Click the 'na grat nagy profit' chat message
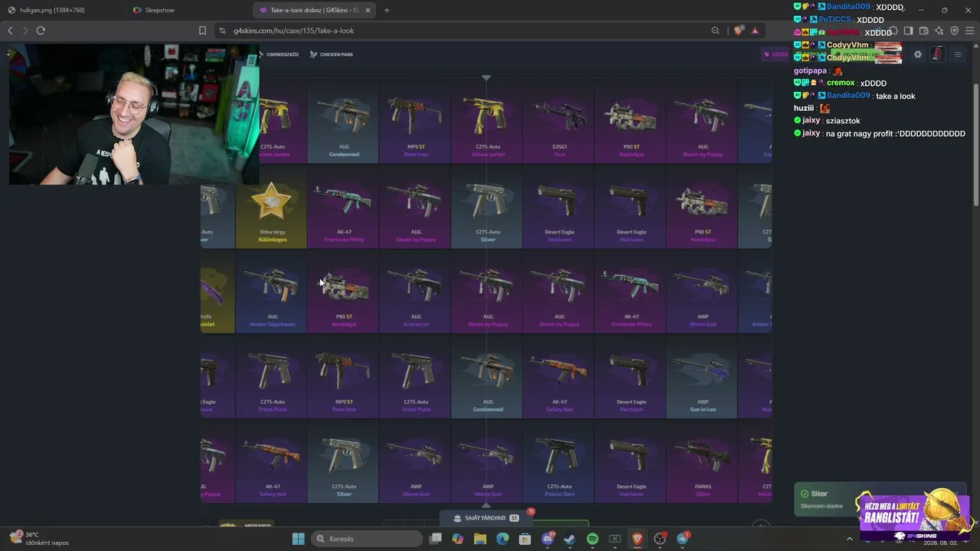 click(x=896, y=134)
